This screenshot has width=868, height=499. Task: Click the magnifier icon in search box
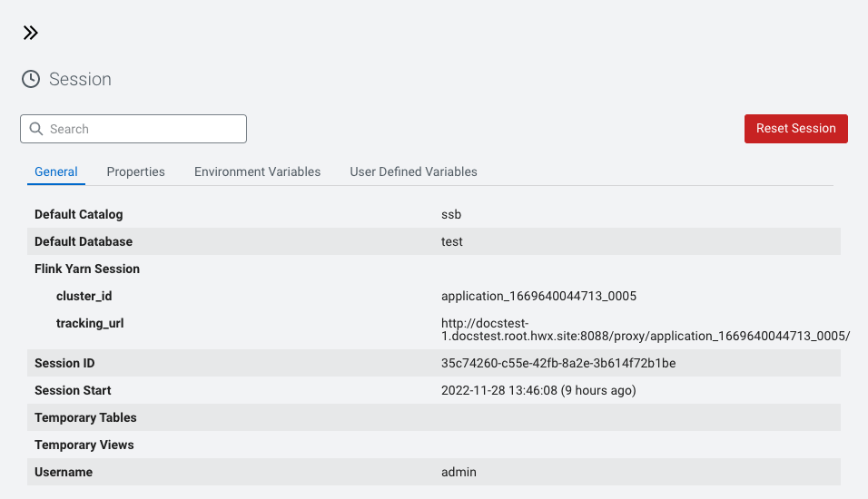(x=36, y=129)
